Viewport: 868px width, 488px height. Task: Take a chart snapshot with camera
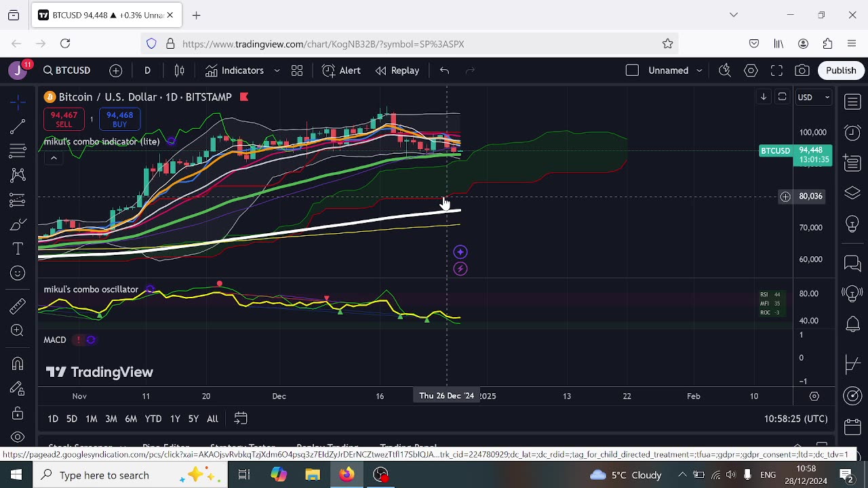coord(802,70)
